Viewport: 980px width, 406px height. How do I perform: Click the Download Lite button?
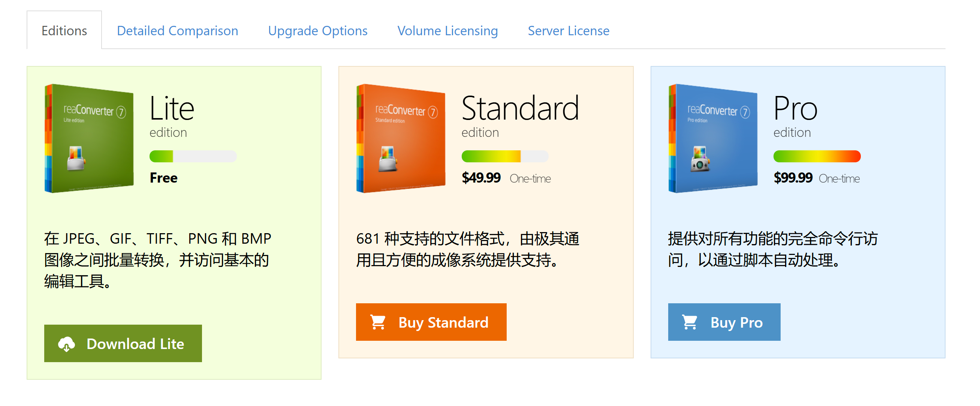[x=123, y=344]
